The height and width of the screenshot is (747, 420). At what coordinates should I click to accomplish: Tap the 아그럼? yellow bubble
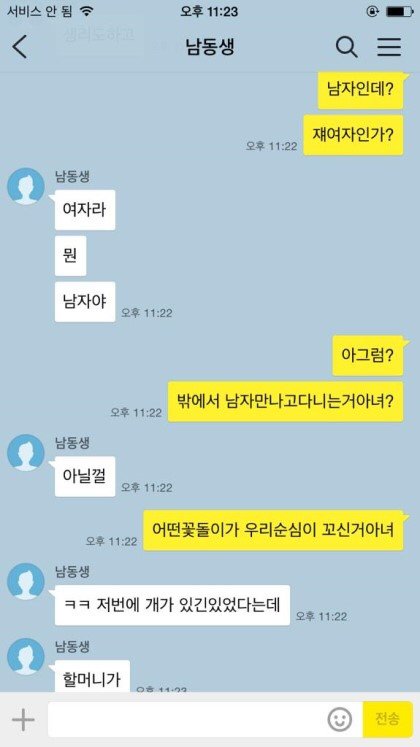point(368,356)
